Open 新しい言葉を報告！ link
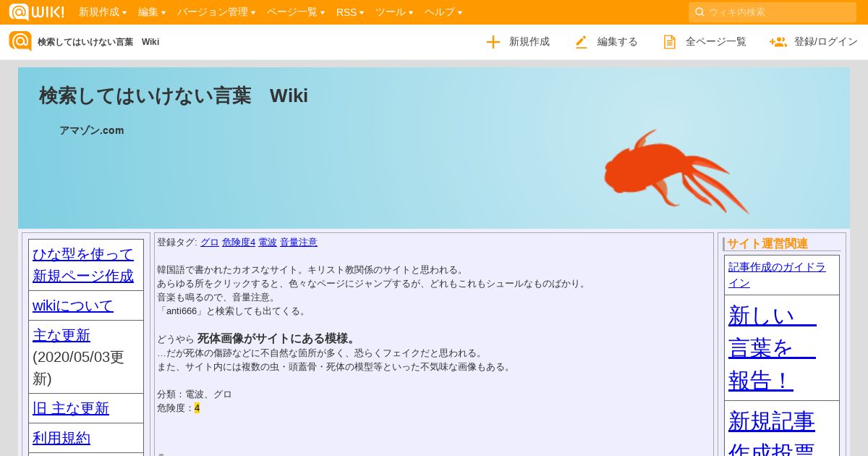Viewport: 868px width, 456px height. tap(773, 348)
